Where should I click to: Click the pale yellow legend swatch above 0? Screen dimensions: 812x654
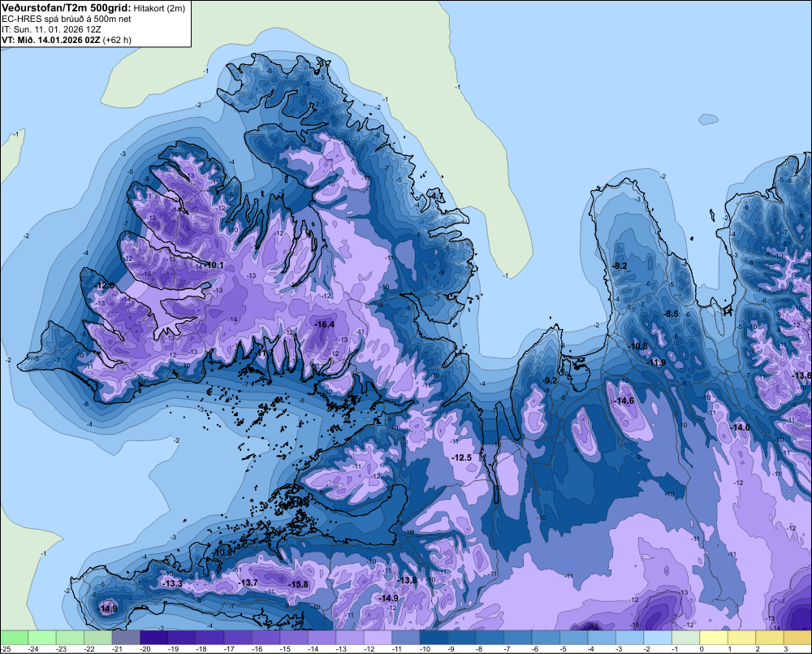(x=714, y=638)
